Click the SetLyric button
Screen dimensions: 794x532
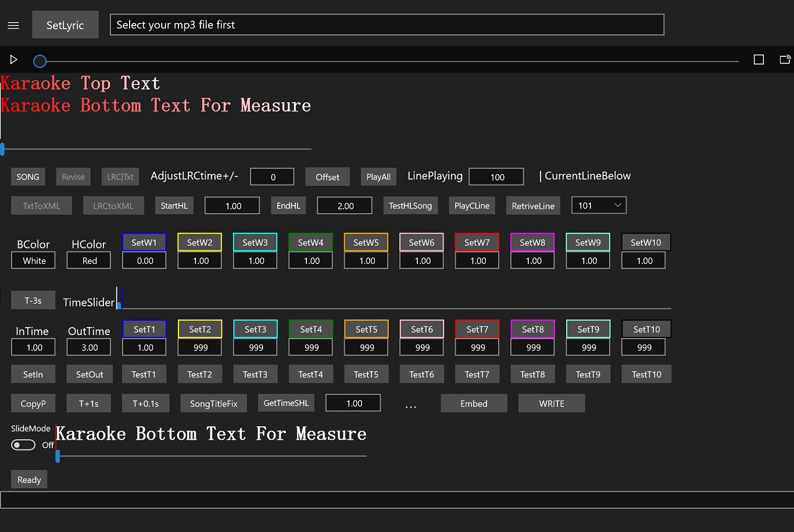coord(65,25)
